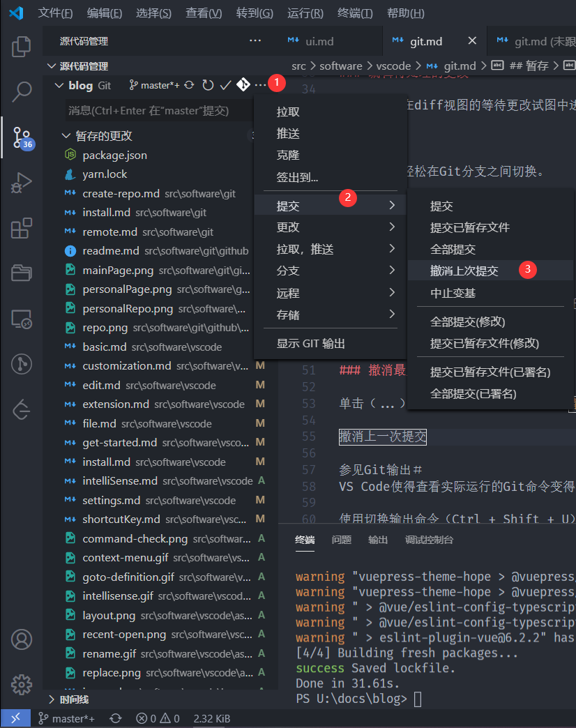Commit changes using the checkmark icon
This screenshot has height=728, width=576.
pos(225,84)
